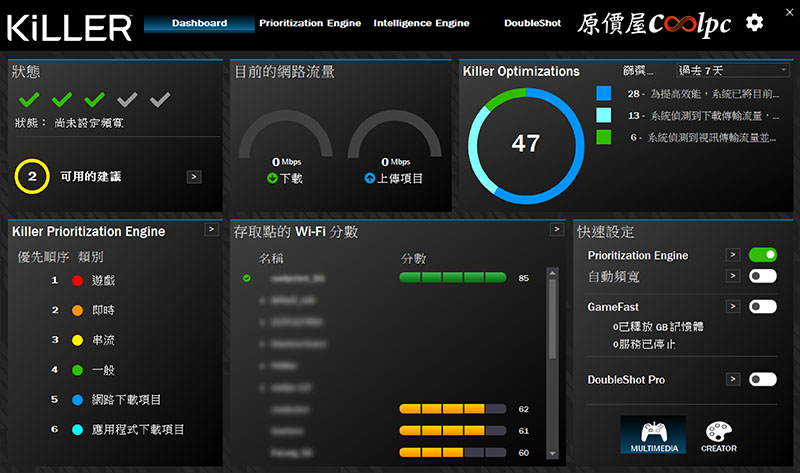Viewport: 800px width, 473px height.
Task: Click the 0服務已停止 text
Action: [x=644, y=344]
